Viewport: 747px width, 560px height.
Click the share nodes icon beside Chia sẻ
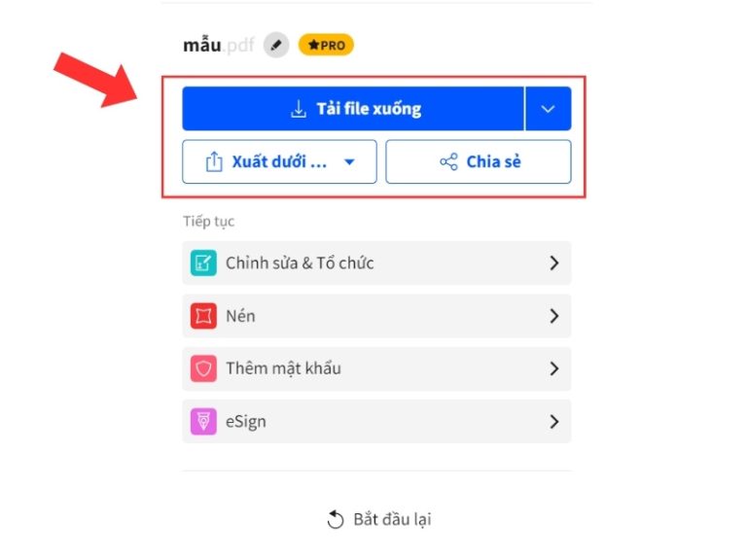448,162
